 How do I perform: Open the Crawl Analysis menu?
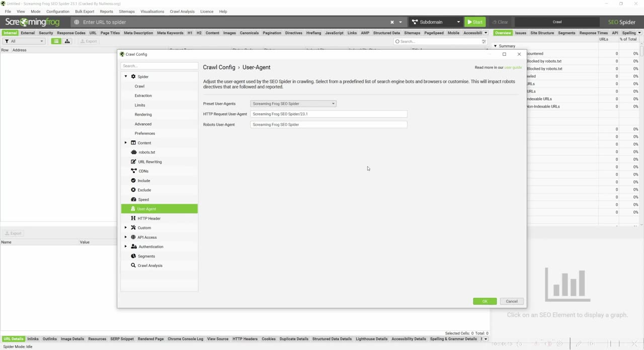(182, 11)
